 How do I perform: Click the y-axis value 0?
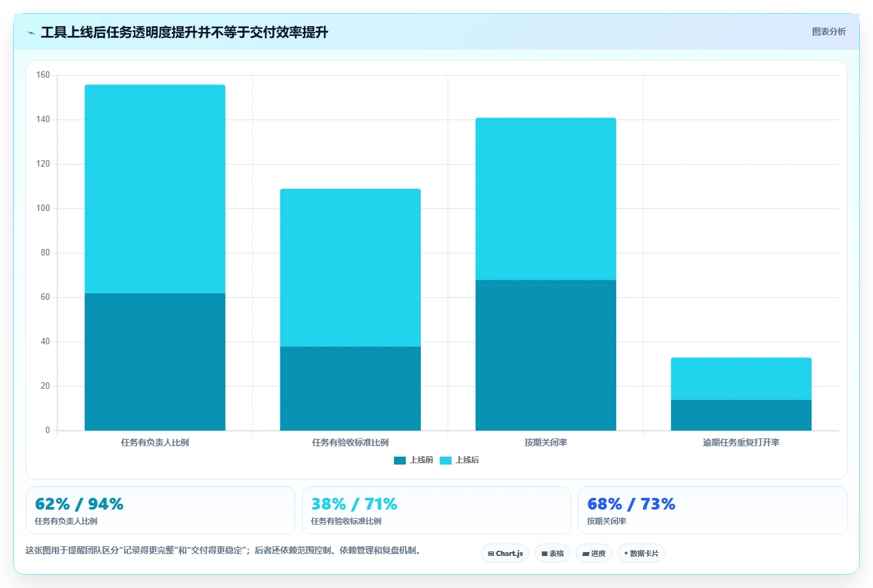[x=47, y=431]
